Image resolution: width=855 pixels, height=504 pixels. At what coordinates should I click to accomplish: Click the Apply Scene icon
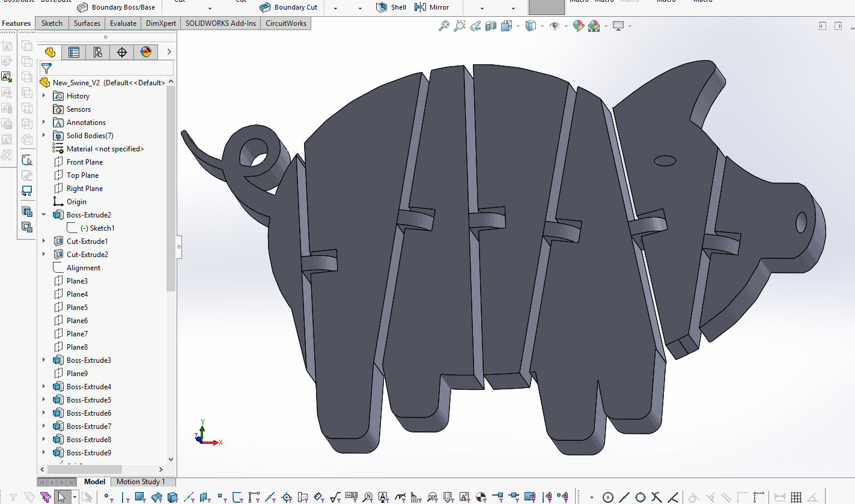click(594, 26)
